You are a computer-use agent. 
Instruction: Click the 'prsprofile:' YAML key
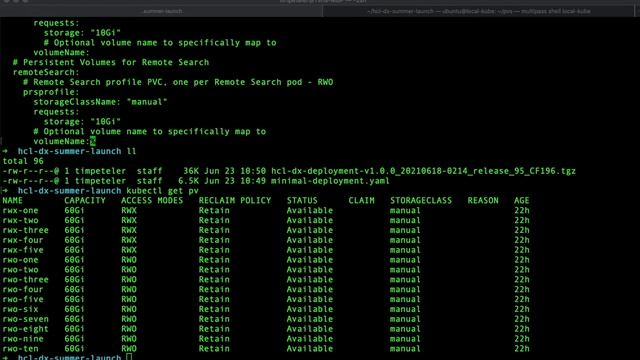click(51, 92)
